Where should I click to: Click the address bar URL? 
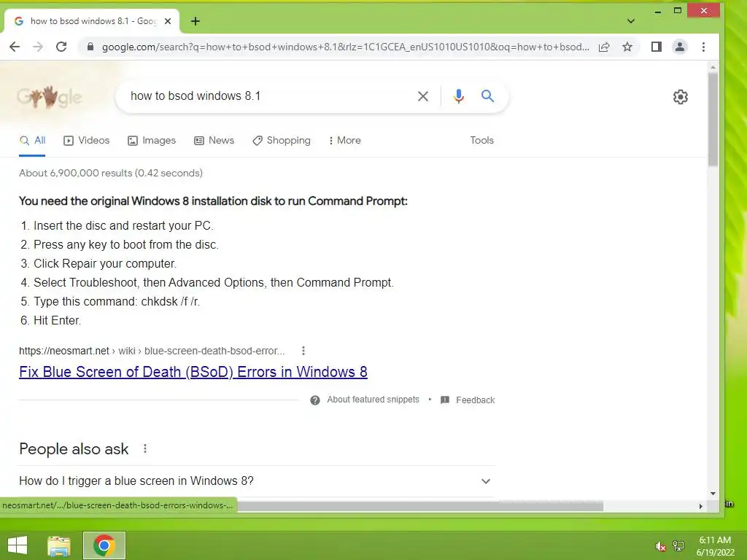[345, 47]
